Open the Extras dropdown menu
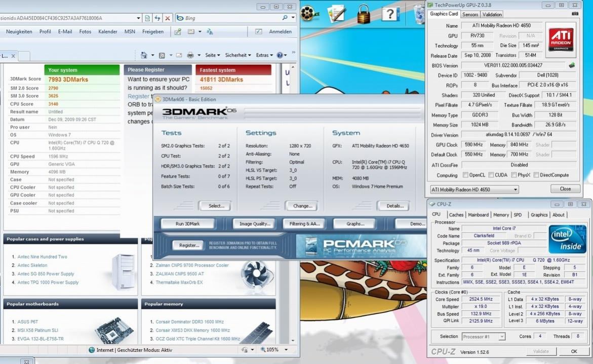The height and width of the screenshot is (364, 593). click(264, 55)
